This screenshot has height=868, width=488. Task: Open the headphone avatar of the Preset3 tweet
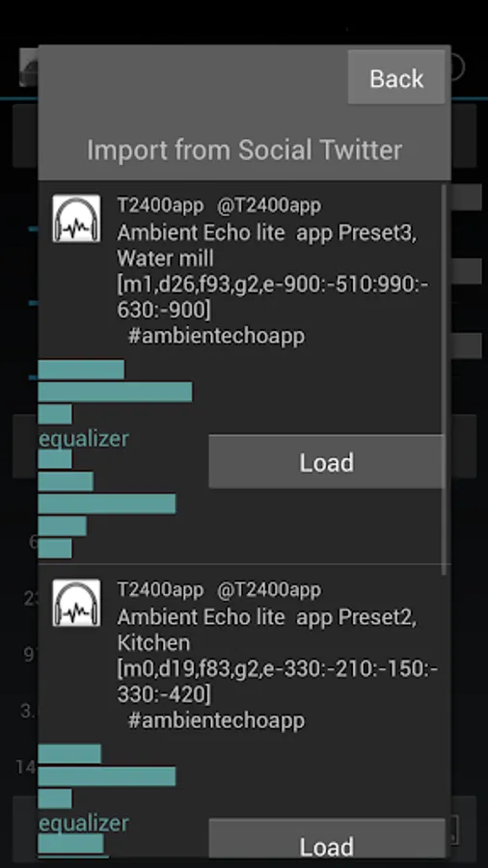(x=76, y=218)
